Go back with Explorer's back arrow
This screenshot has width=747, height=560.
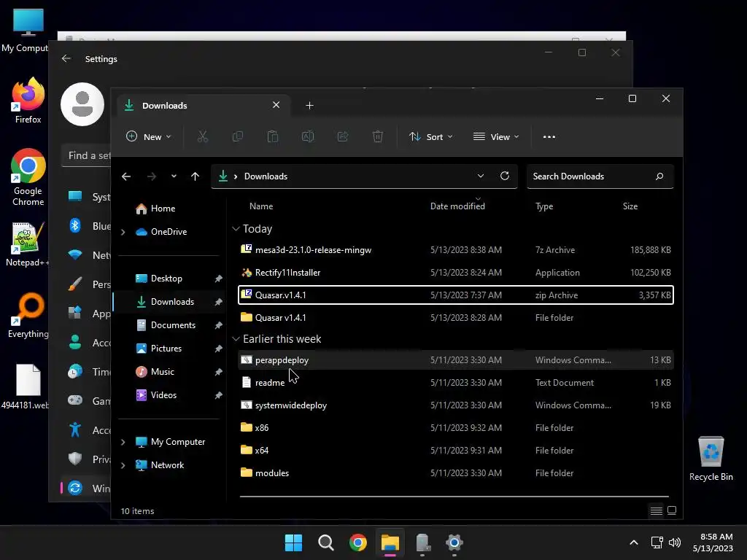(125, 176)
